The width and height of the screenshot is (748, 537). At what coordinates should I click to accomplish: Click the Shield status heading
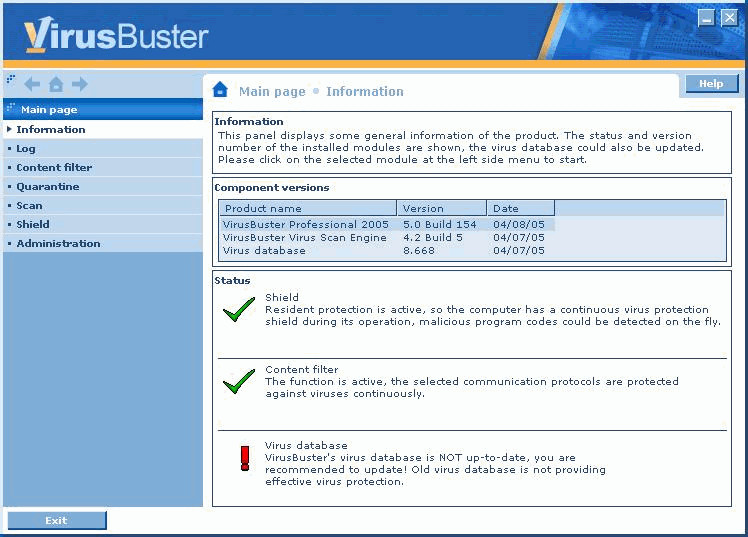282,298
